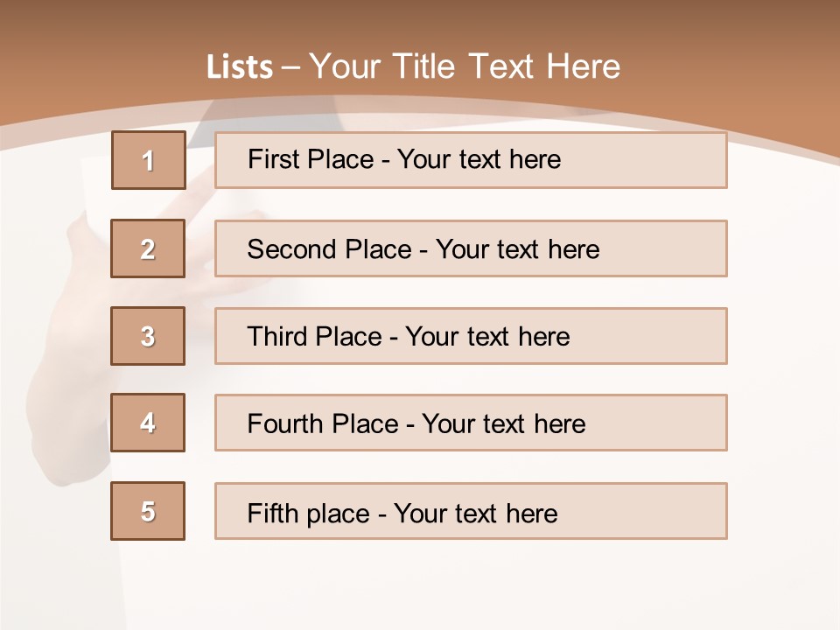Viewport: 840px width, 630px height.
Task: Click 'Your text here' in the Fifth place row
Action: pos(476,513)
